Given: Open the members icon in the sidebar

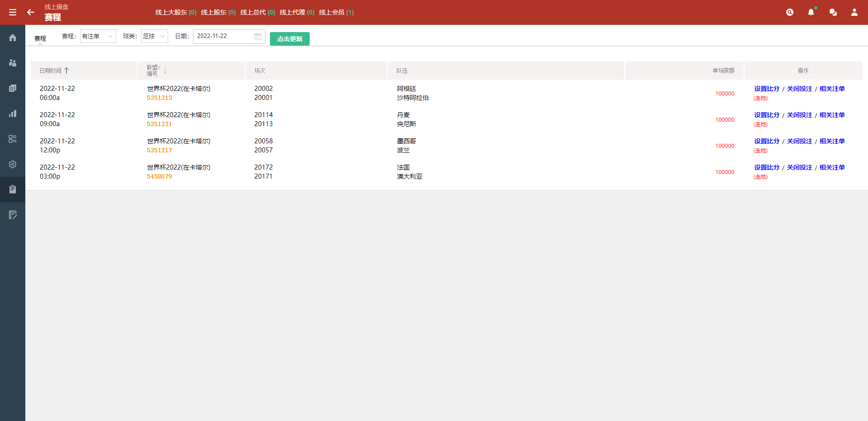Looking at the screenshot, I should [13, 63].
